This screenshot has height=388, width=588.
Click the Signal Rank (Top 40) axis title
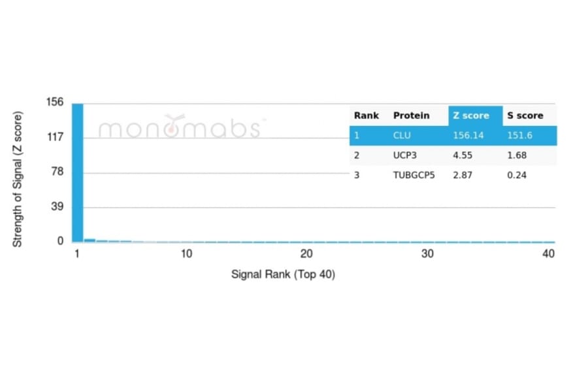tap(283, 274)
